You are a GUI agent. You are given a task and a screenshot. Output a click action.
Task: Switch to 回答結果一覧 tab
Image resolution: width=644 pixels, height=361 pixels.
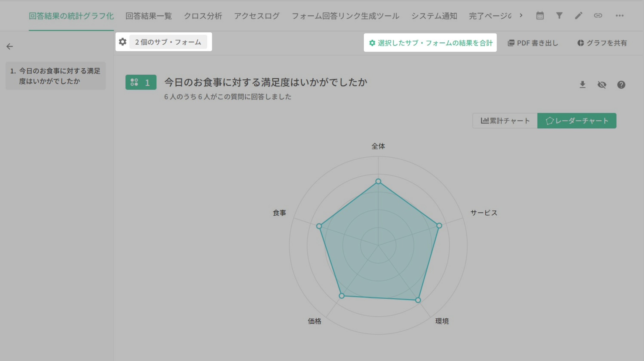pyautogui.click(x=148, y=16)
